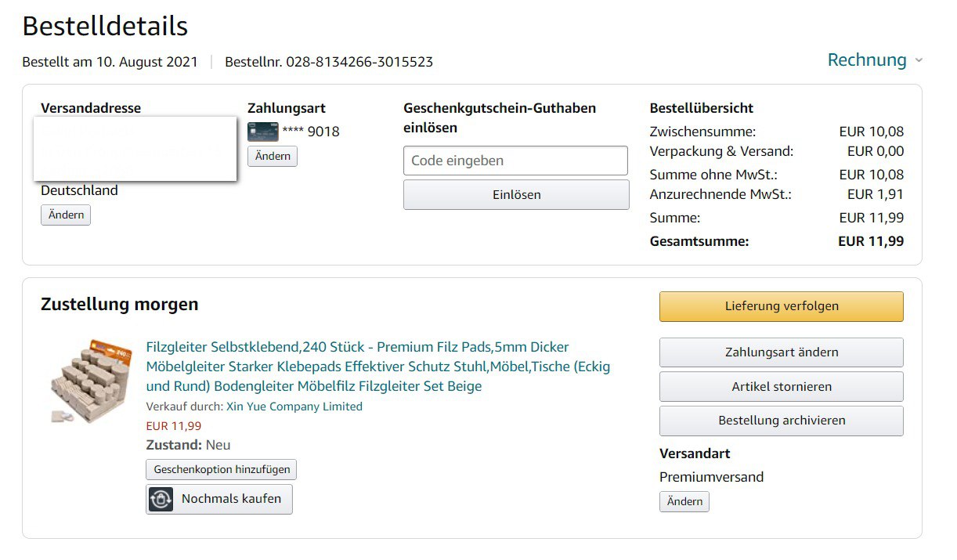
Task: Change the shipping address with Ändern
Action: [66, 215]
